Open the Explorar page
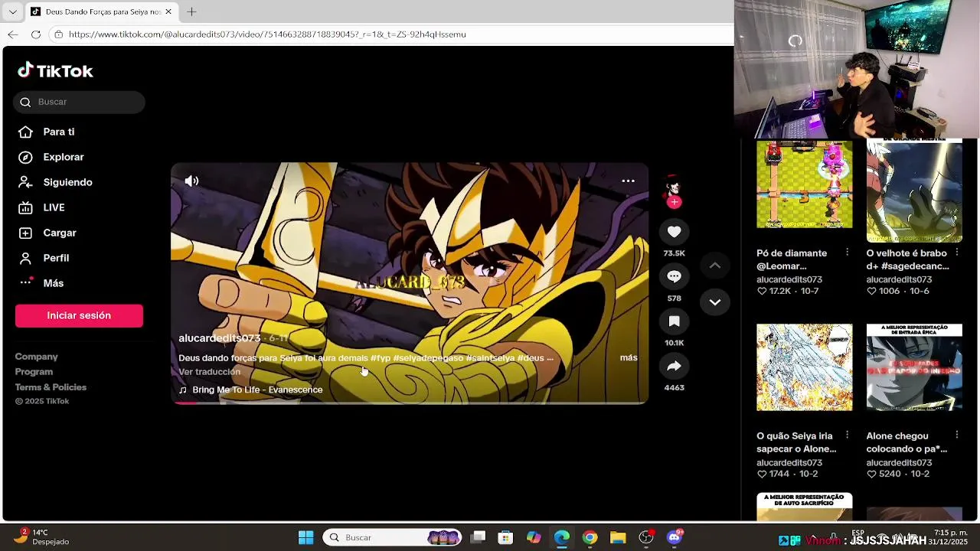The height and width of the screenshot is (551, 980). 64,157
